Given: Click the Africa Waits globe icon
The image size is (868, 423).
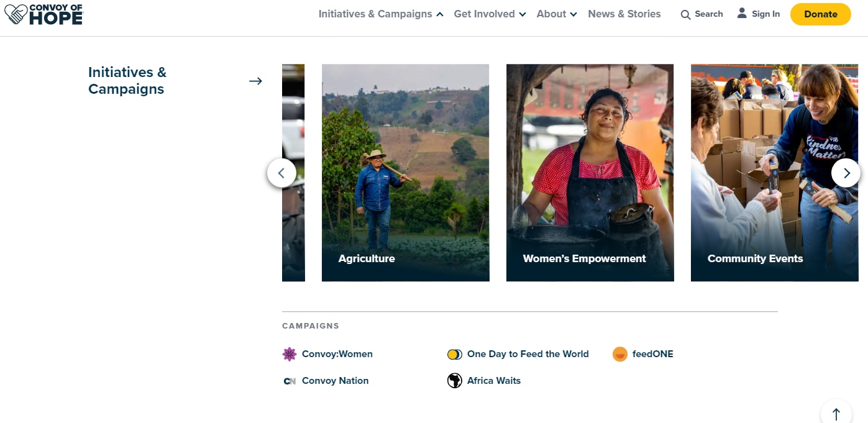Looking at the screenshot, I should pos(455,381).
